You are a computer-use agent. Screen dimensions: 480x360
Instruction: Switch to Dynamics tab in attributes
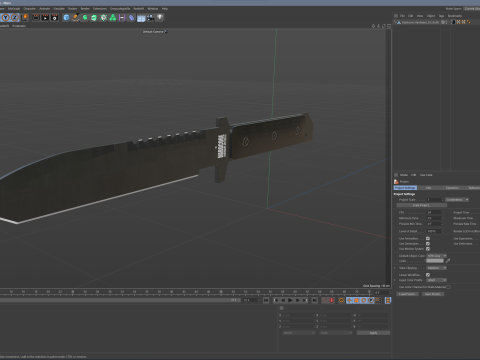pos(452,188)
